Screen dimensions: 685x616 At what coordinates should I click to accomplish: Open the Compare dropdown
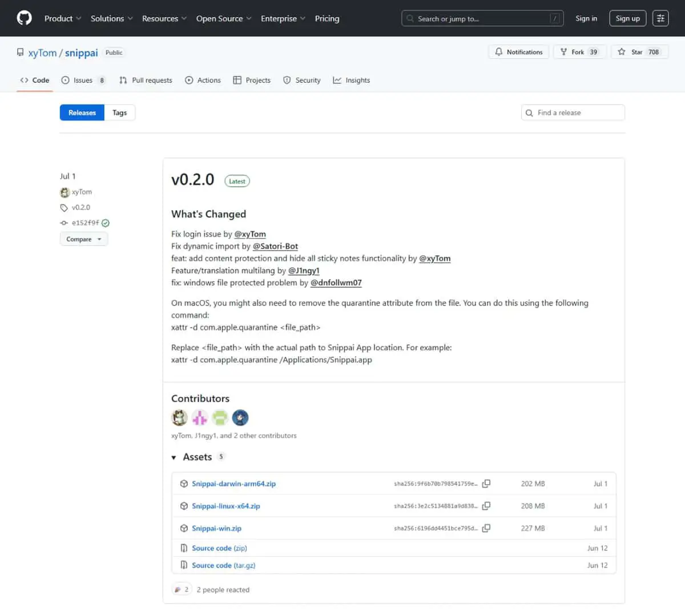[x=84, y=239]
